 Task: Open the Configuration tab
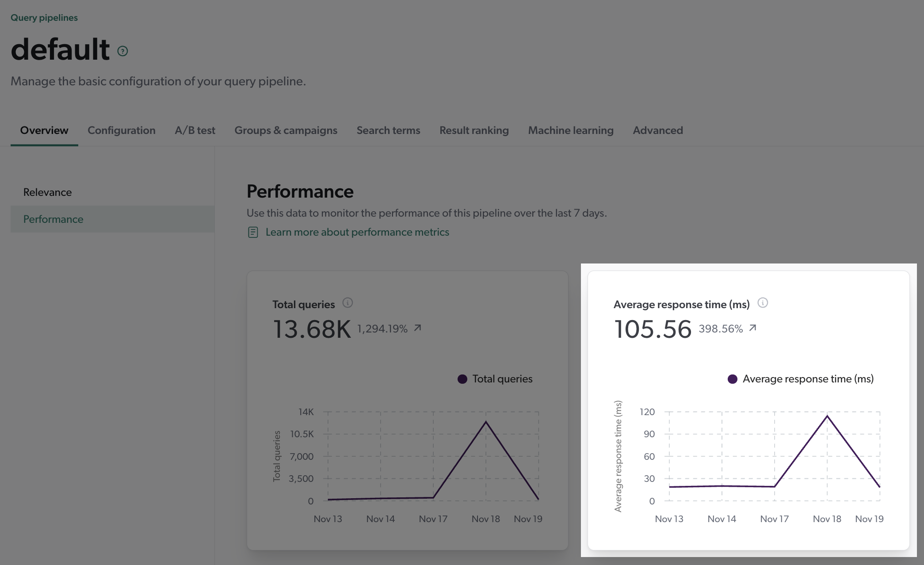(x=121, y=130)
